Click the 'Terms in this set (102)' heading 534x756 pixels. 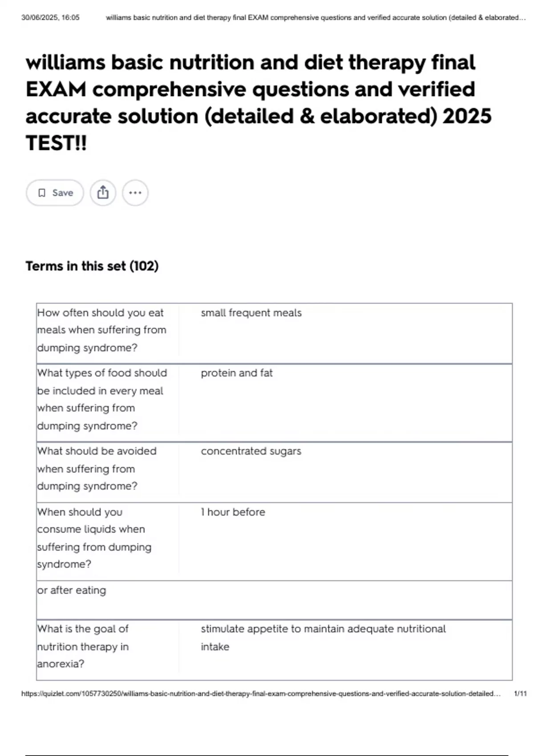click(x=92, y=266)
